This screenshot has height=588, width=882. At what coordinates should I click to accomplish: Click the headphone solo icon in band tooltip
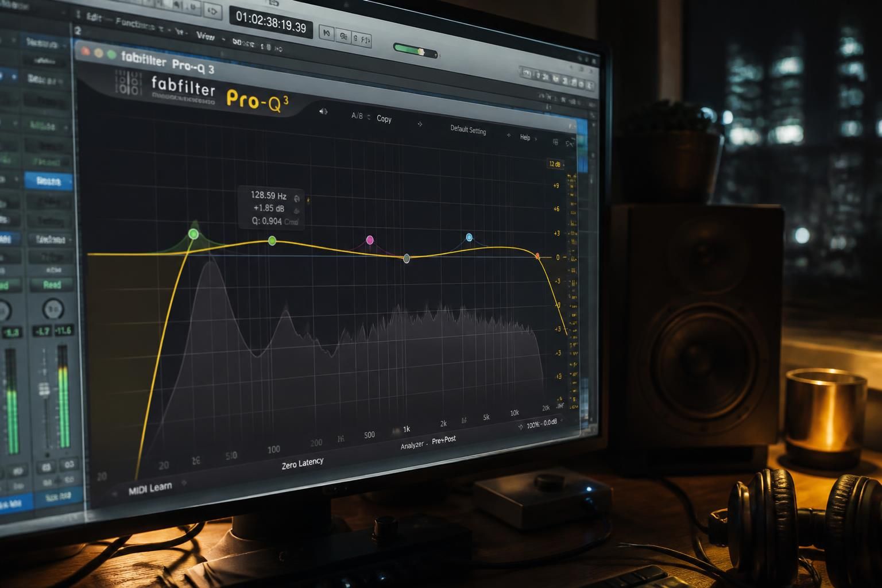click(297, 199)
